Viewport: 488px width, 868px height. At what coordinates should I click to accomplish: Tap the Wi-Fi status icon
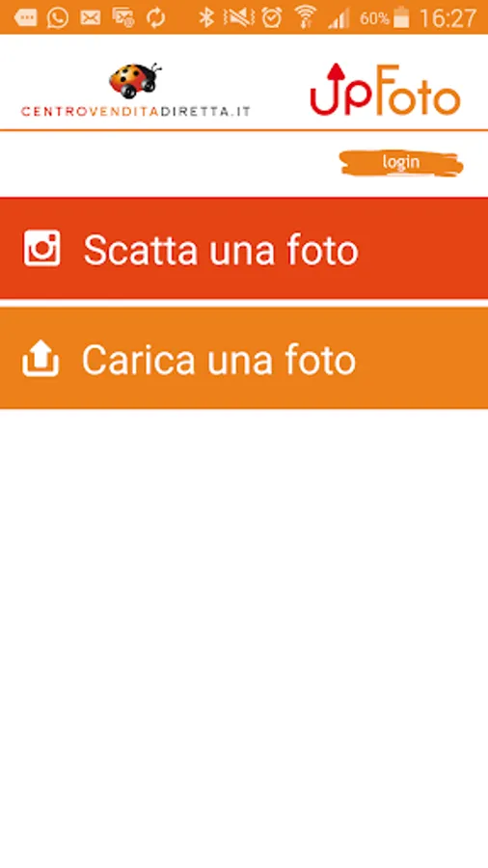coord(305,17)
